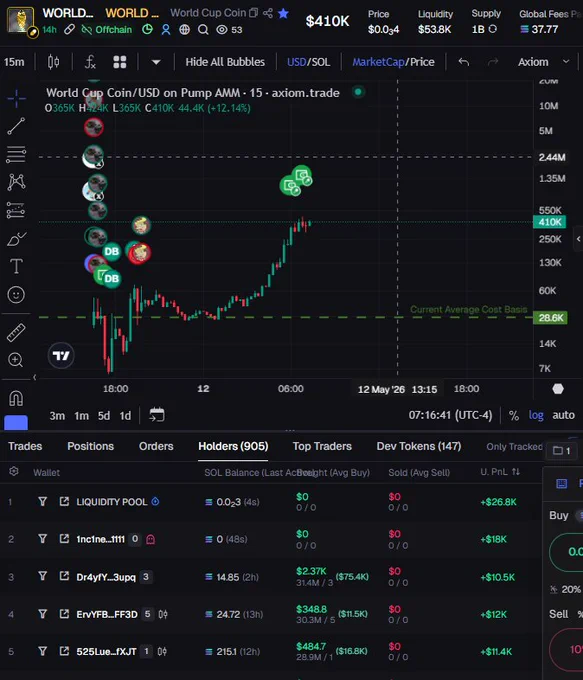Redo the last chart action
Image resolution: width=583 pixels, height=680 pixels.
[493, 62]
